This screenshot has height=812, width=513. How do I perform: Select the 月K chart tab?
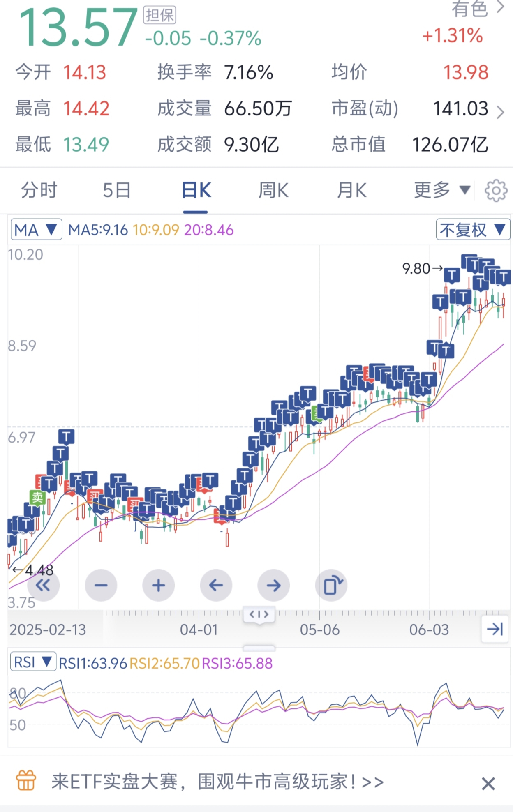coord(351,191)
